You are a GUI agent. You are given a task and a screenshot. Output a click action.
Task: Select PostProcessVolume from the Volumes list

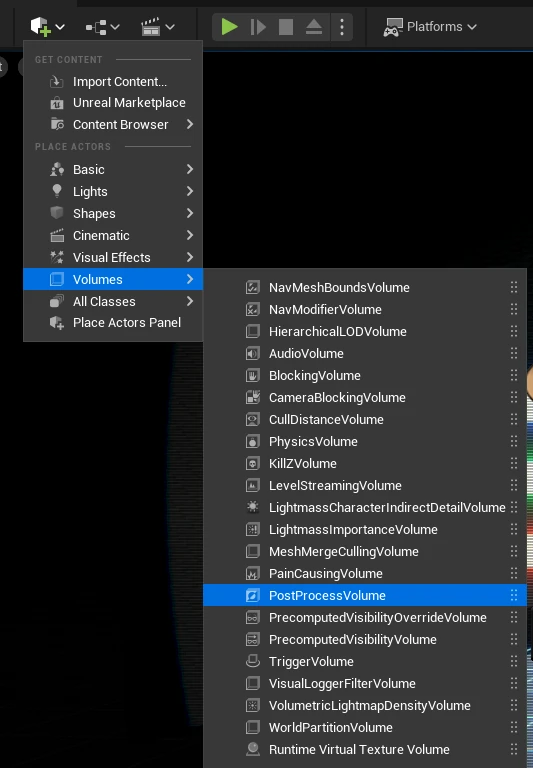click(365, 596)
